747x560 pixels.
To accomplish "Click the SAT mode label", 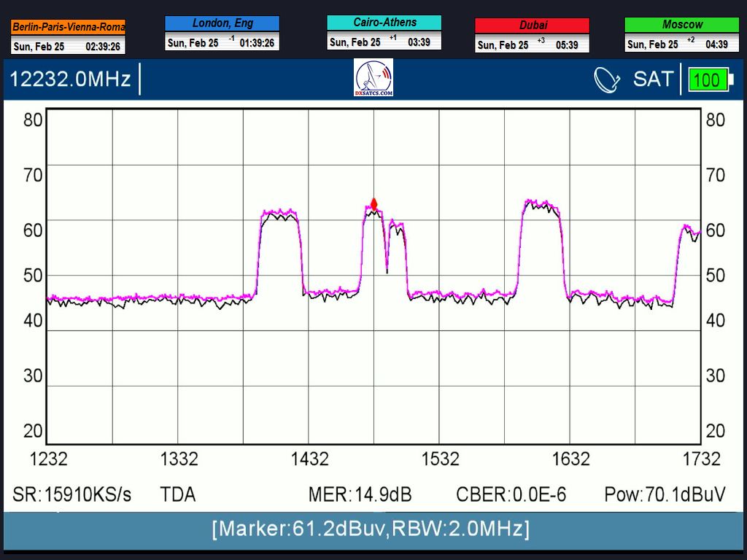I will click(x=653, y=79).
